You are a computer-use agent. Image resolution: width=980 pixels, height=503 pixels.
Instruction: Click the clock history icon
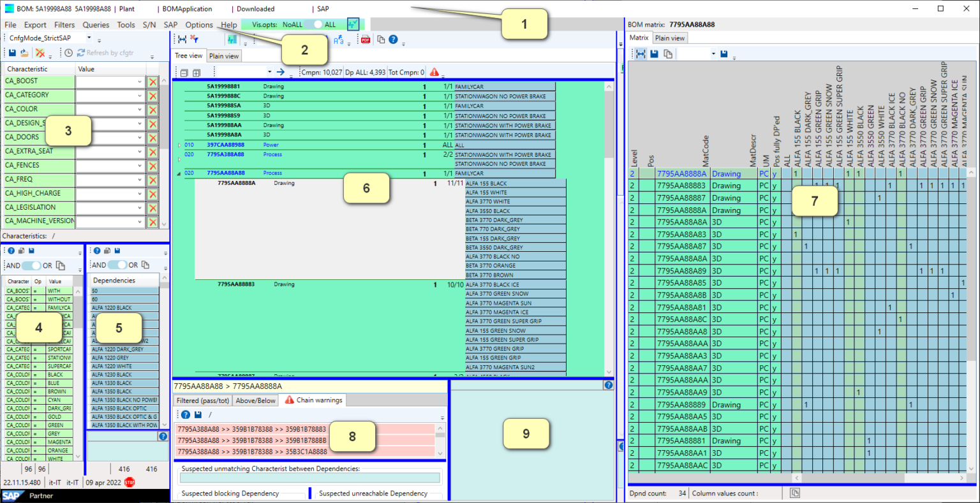[x=69, y=53]
